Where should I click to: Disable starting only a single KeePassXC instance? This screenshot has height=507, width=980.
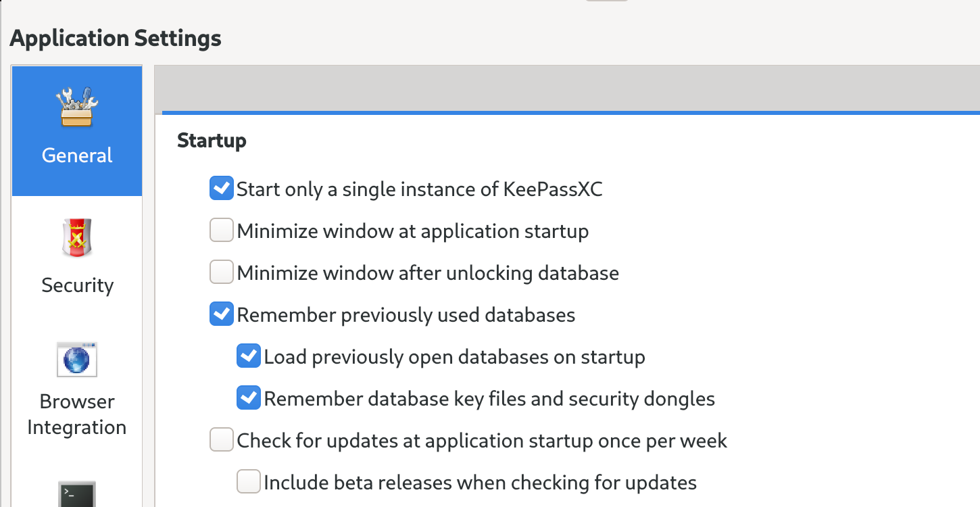tap(221, 188)
